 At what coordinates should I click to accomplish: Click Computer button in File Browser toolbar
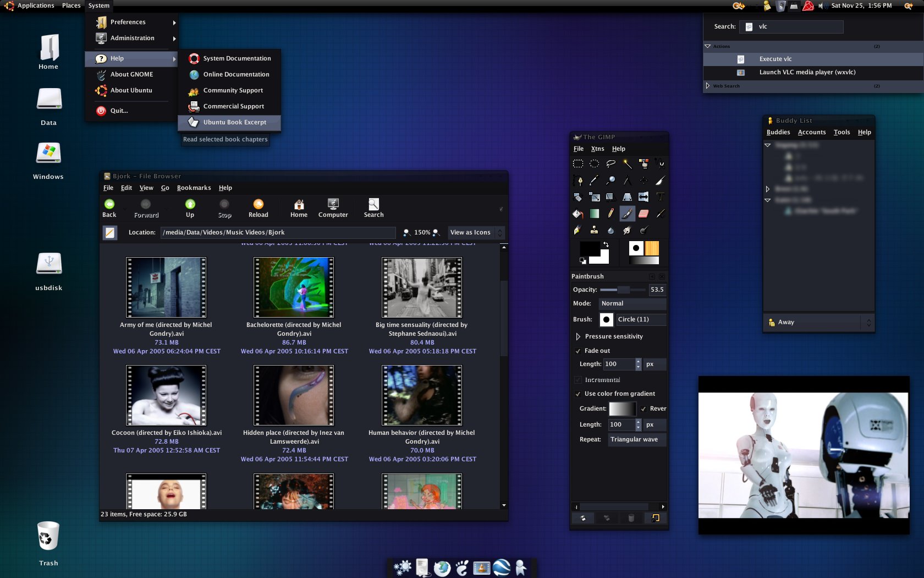point(333,209)
